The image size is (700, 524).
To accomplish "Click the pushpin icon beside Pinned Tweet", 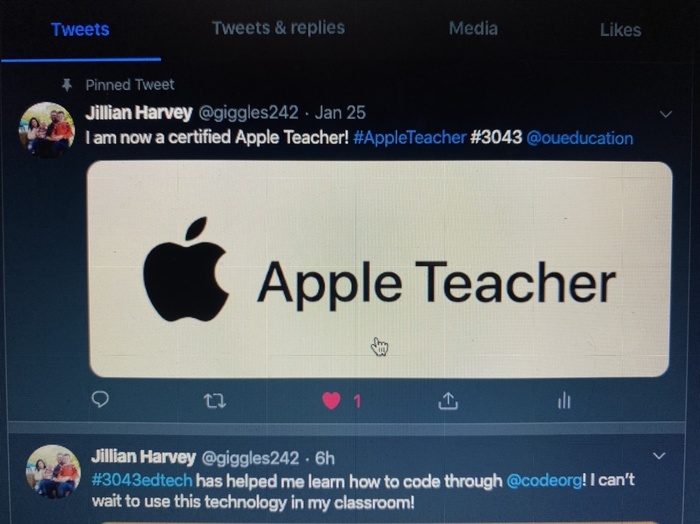I will click(x=67, y=85).
